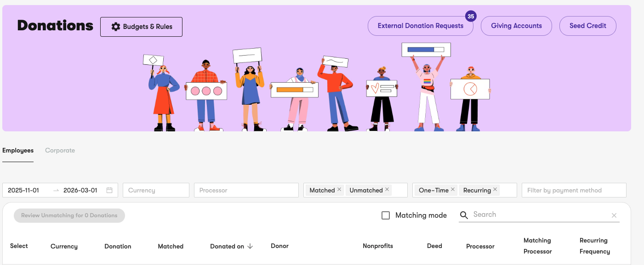Open the Currency filter dropdown
The height and width of the screenshot is (265, 644).
pyautogui.click(x=156, y=190)
